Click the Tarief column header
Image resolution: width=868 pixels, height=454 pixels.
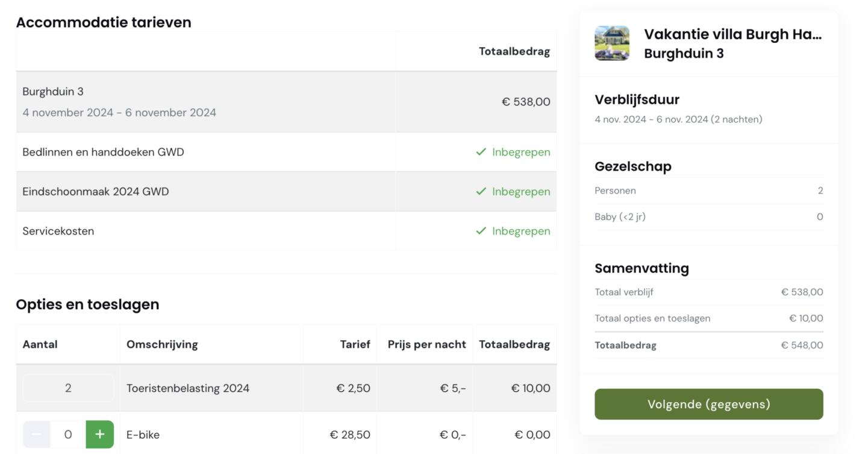tap(355, 345)
